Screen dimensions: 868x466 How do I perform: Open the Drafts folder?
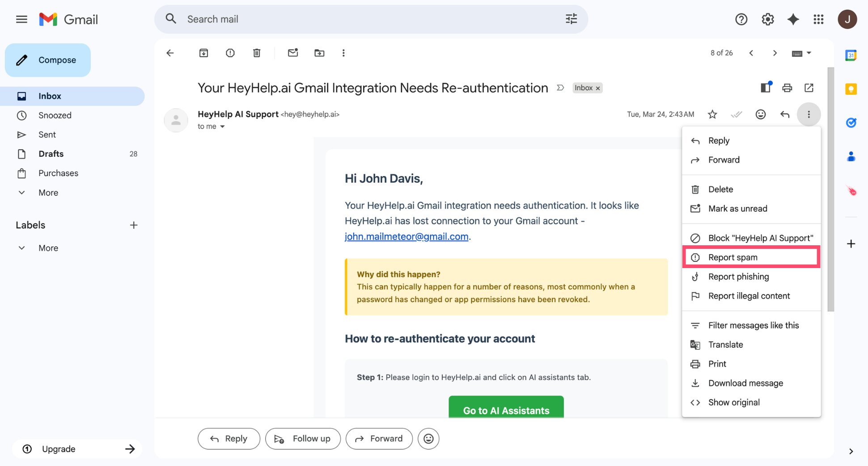[72, 154]
